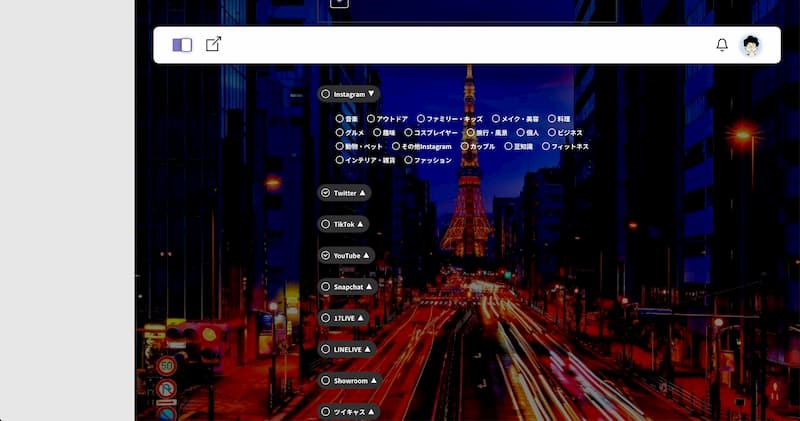The width and height of the screenshot is (800, 421).
Task: Select the ビジネス option
Action: (565, 133)
